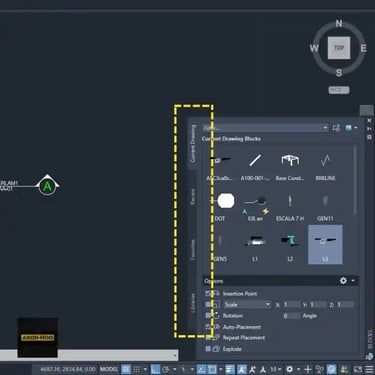The height and width of the screenshot is (375, 375).
Task: Click the S compass direction
Action: 339,73
